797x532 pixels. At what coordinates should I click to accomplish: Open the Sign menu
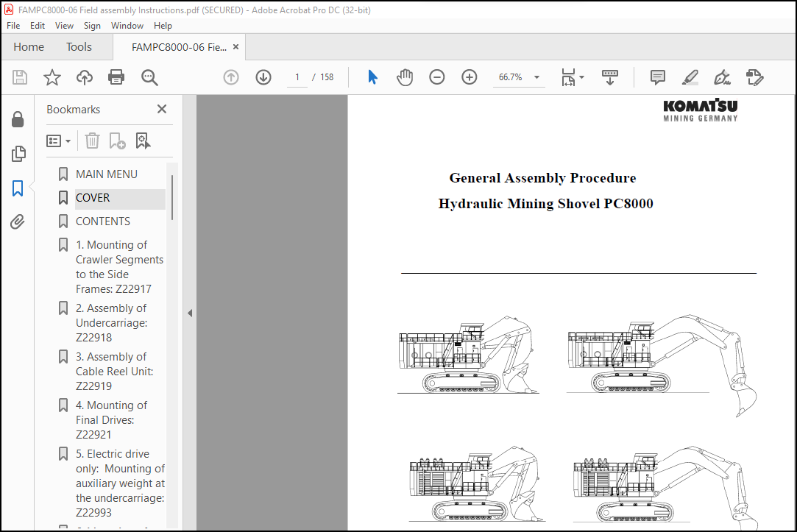click(92, 26)
